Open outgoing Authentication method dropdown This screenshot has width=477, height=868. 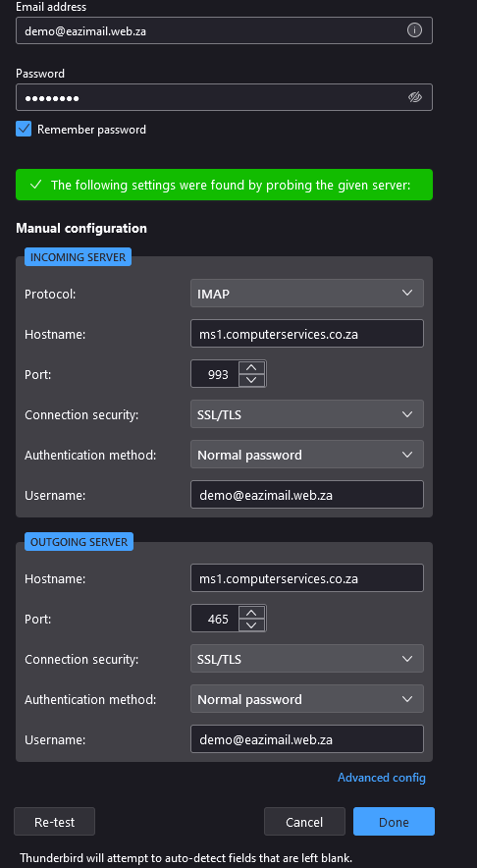pyautogui.click(x=307, y=698)
